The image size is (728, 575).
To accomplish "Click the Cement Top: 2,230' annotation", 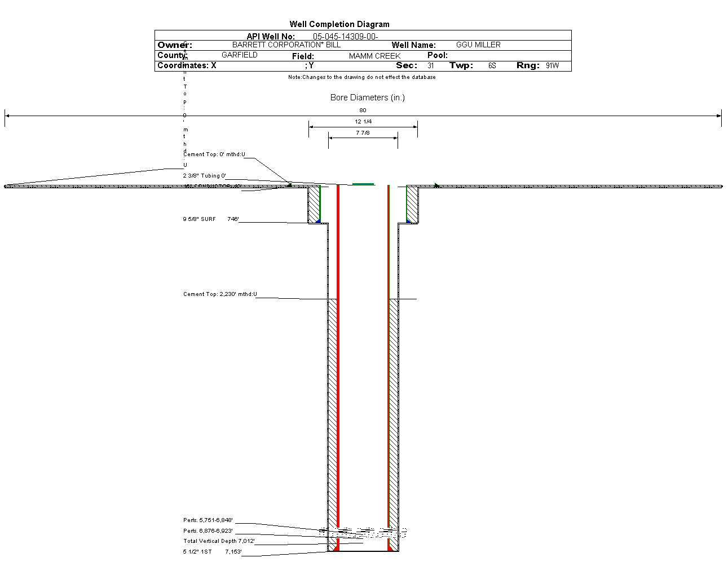I will (x=219, y=294).
